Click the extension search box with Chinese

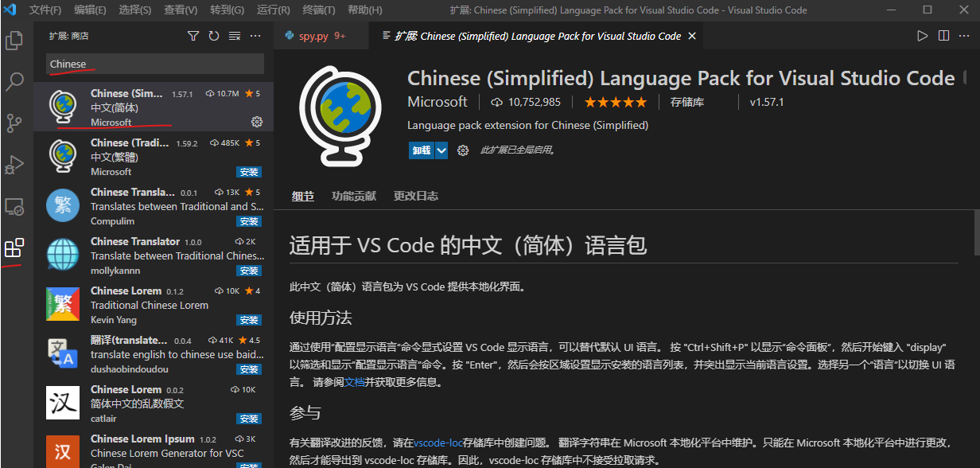point(155,64)
